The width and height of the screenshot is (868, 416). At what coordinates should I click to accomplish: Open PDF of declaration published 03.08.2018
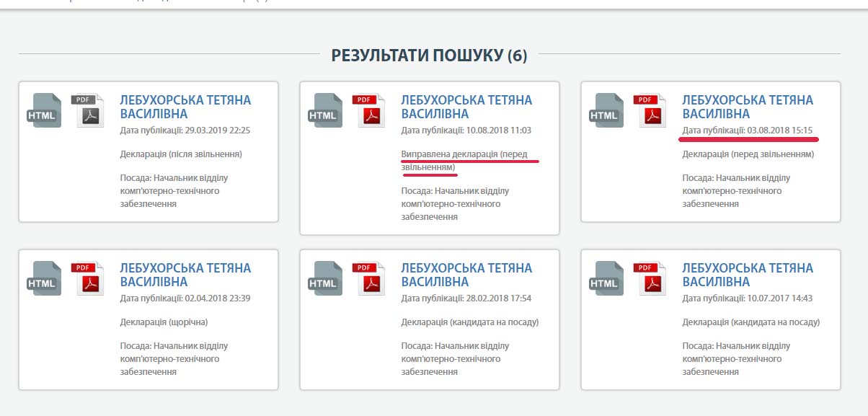click(x=650, y=110)
